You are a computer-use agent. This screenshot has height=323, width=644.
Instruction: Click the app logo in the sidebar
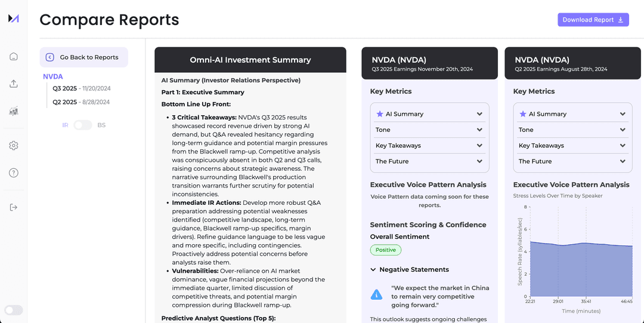click(x=14, y=19)
